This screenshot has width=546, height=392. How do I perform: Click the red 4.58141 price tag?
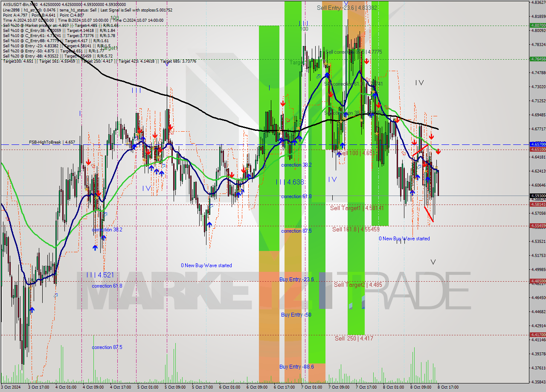537,204
